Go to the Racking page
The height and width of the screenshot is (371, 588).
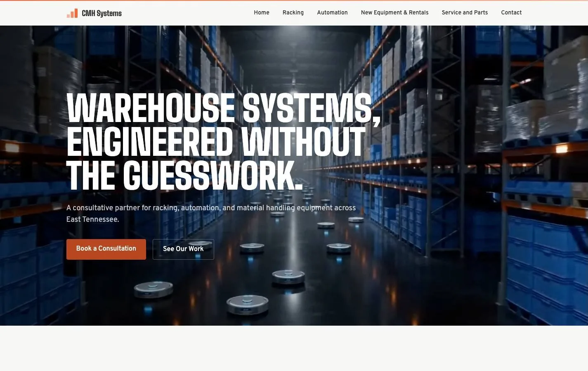[x=293, y=13]
